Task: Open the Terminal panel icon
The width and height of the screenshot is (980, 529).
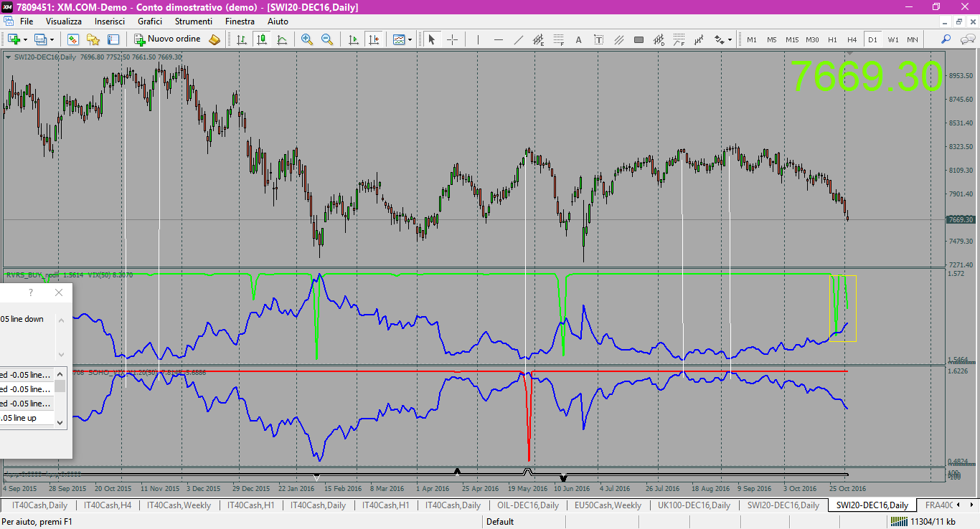Action: [113, 39]
